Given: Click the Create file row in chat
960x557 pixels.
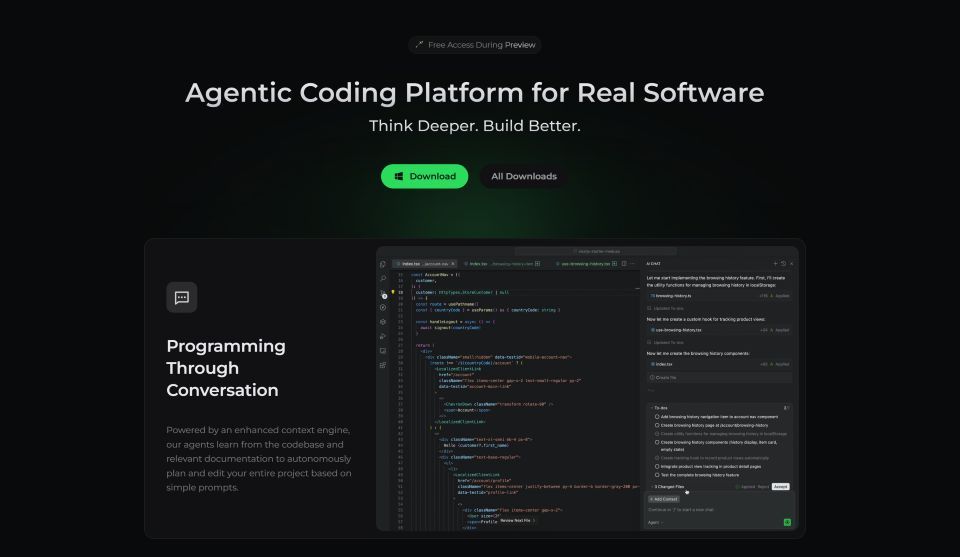Looking at the screenshot, I should (x=719, y=378).
